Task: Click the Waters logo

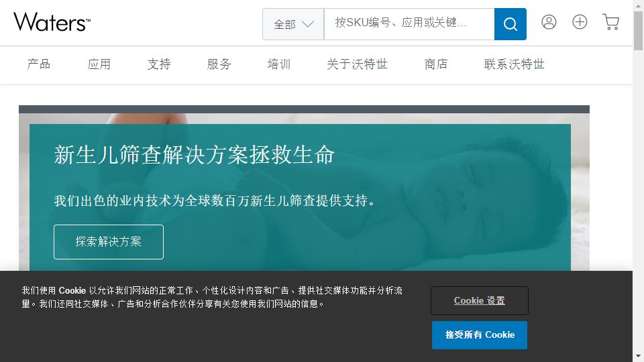Action: point(52,22)
